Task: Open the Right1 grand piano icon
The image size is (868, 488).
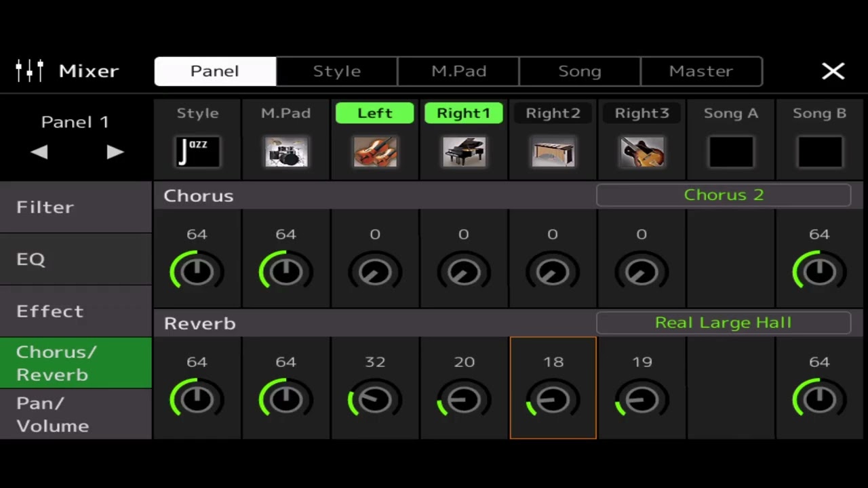Action: click(x=464, y=152)
